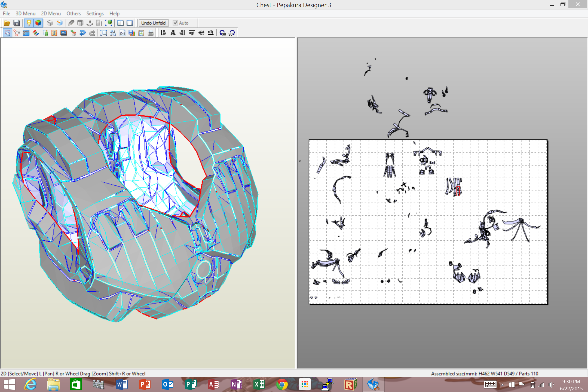The image size is (588, 392).
Task: Click the gray cylinder shape icon
Action: [80, 23]
